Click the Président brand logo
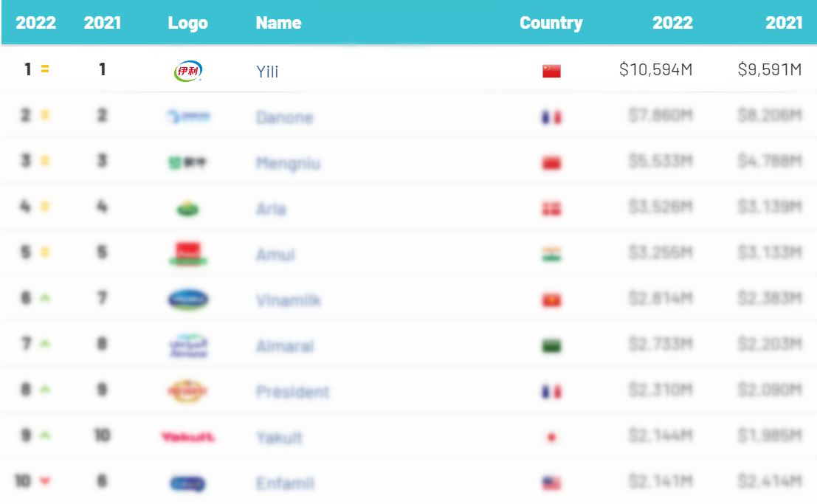This screenshot has width=817, height=504. point(187,391)
